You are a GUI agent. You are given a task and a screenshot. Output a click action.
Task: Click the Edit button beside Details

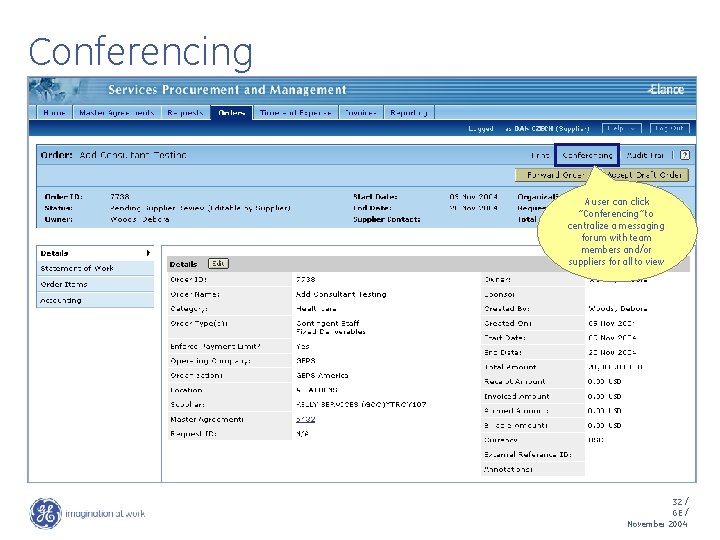tap(218, 264)
